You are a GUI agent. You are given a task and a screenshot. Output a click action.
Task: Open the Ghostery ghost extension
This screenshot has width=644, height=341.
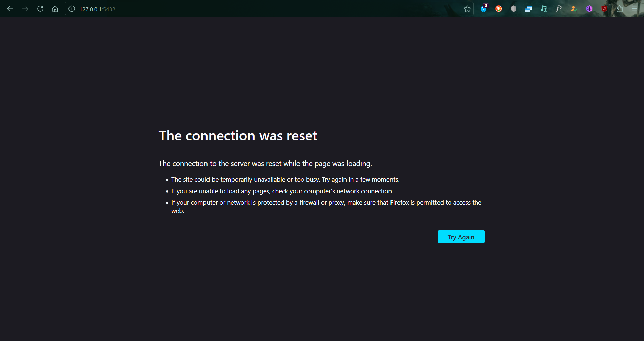pyautogui.click(x=484, y=9)
